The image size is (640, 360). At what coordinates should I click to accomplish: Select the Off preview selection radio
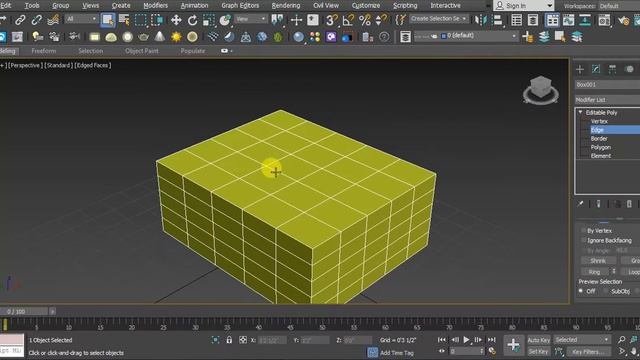(581, 291)
